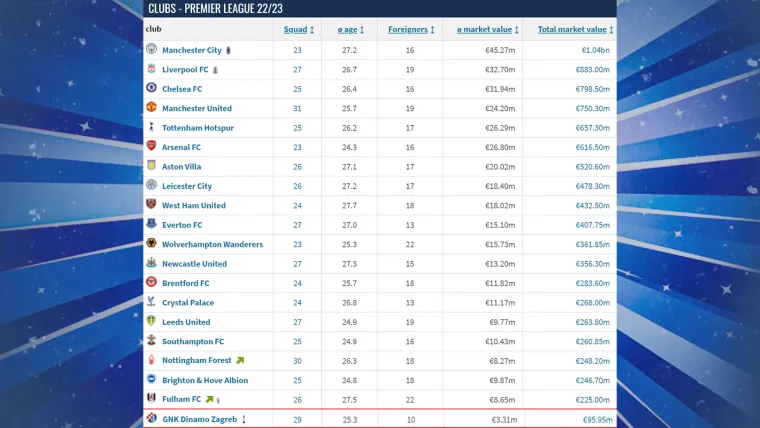Open the Tottenham Hotspur club link
The width and height of the screenshot is (760, 428).
[x=198, y=128]
